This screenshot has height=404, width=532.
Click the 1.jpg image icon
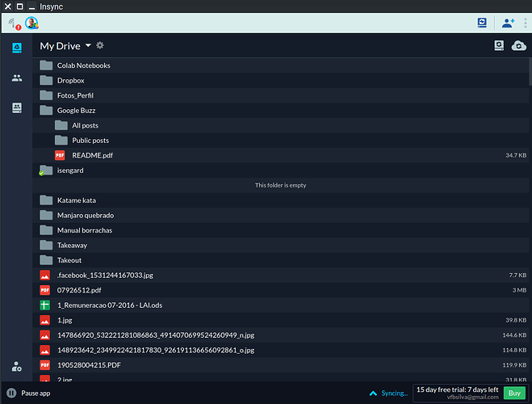pyautogui.click(x=44, y=320)
